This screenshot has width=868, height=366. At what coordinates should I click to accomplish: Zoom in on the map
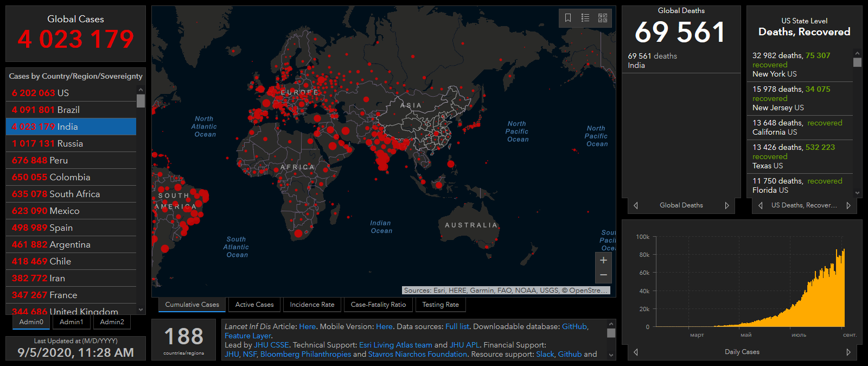(x=603, y=260)
